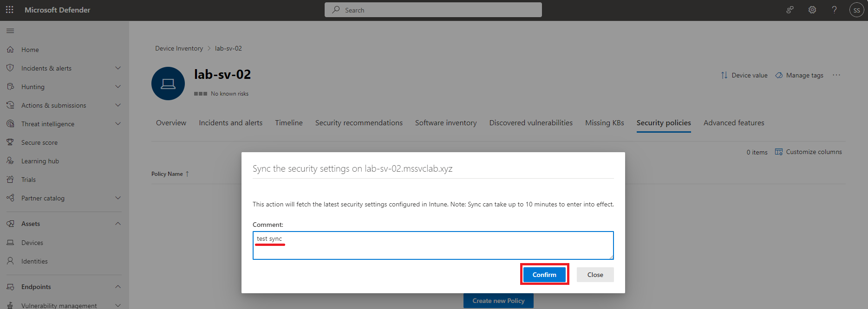Open Trials in sidebar

(28, 180)
